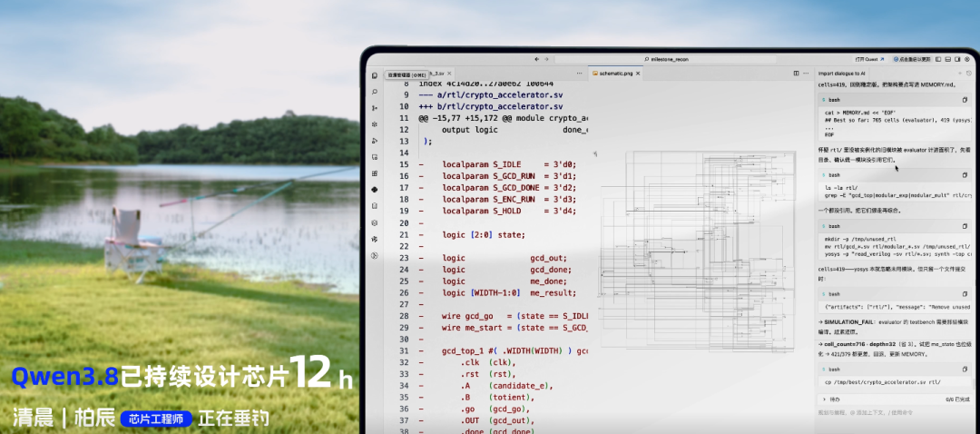Split the schematic editor right
Screen dimensions: 980x434
tap(797, 74)
